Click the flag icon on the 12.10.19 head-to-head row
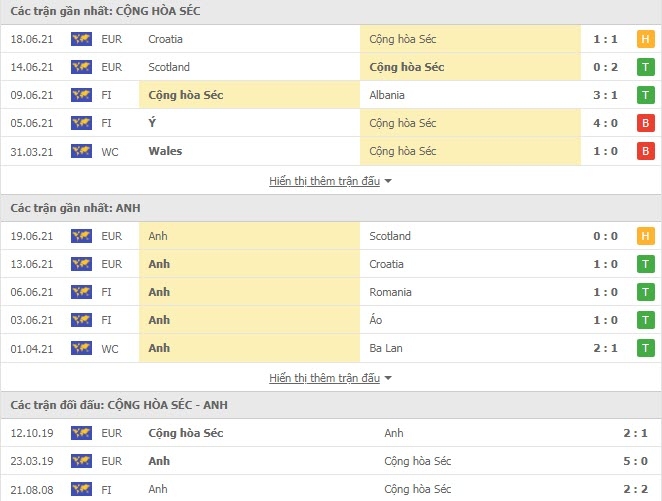This screenshot has height=501, width=662. click(x=81, y=433)
